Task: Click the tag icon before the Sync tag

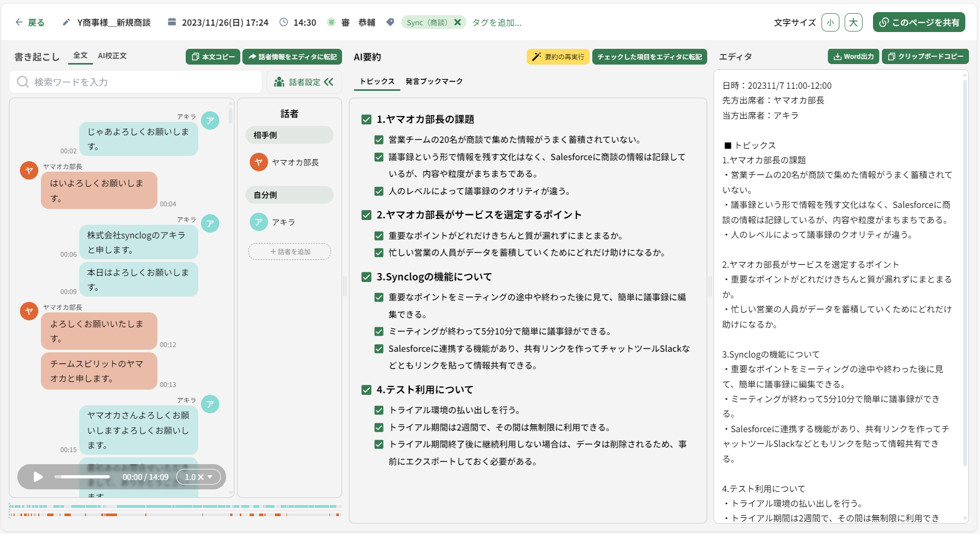Action: (390, 22)
